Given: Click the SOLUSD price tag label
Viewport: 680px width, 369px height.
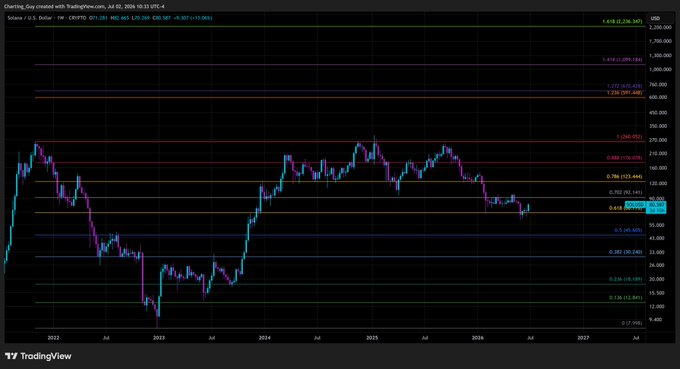Looking at the screenshot, I should point(635,204).
